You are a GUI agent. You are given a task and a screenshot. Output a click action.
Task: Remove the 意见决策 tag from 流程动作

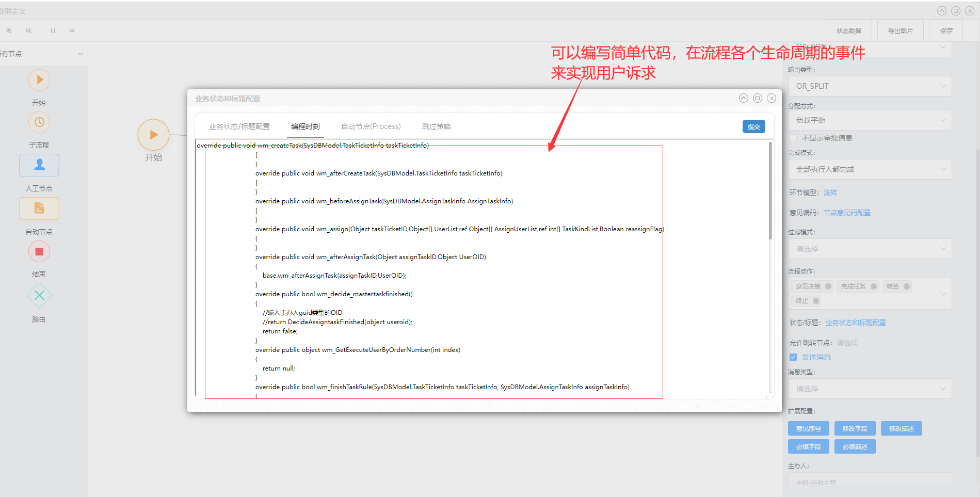828,286
